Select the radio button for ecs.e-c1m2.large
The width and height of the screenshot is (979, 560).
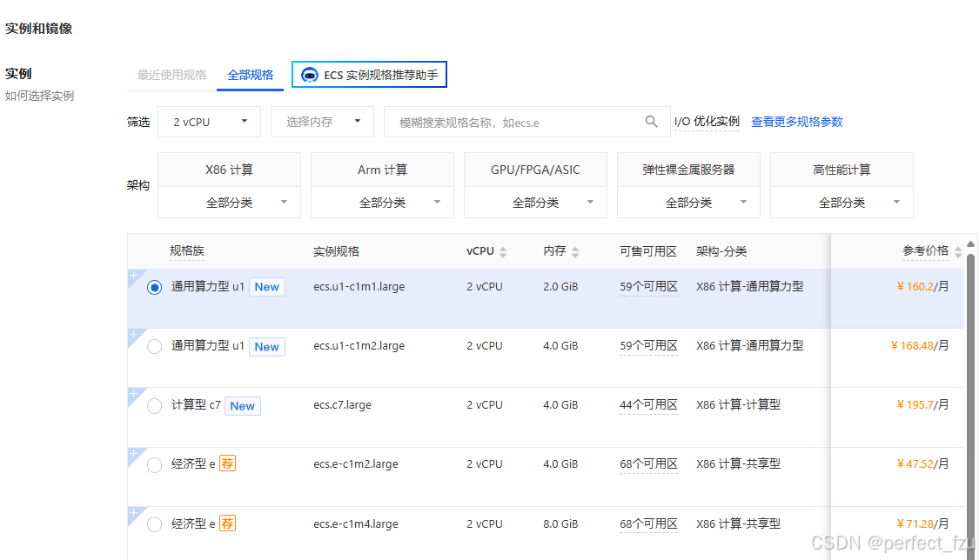[x=154, y=464]
